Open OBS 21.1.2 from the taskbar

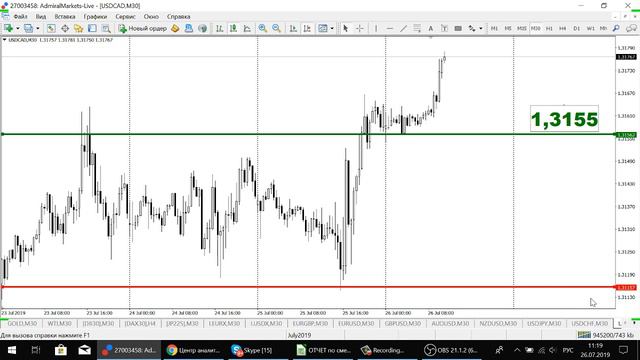(451, 350)
